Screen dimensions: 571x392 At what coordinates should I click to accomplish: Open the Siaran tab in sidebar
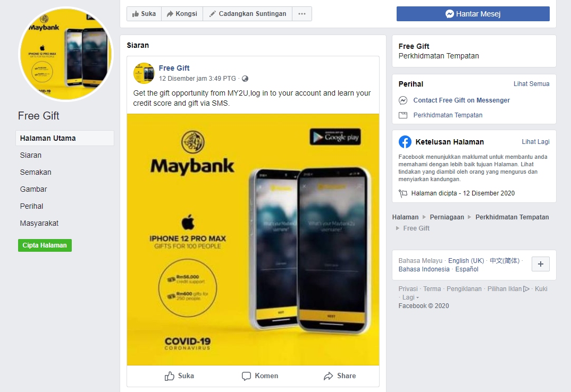[x=31, y=156]
